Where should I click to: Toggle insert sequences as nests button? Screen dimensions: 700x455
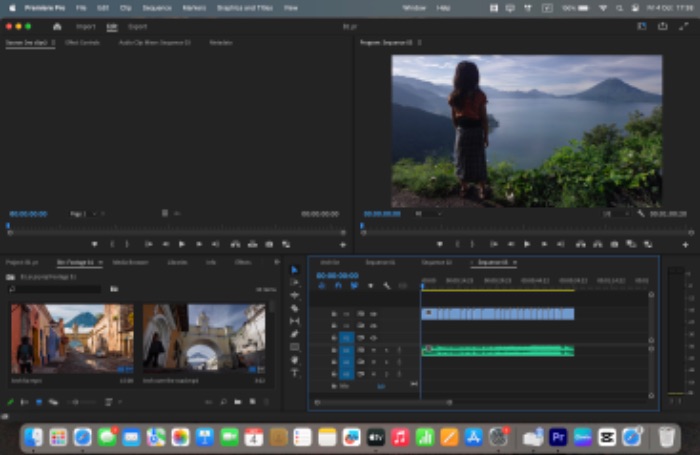pyautogui.click(x=322, y=286)
